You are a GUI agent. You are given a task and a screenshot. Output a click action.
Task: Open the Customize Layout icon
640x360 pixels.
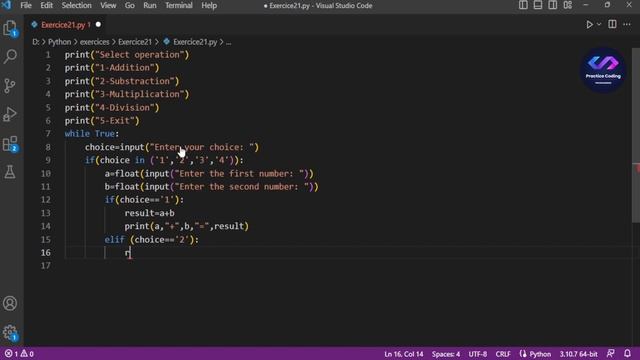568,5
